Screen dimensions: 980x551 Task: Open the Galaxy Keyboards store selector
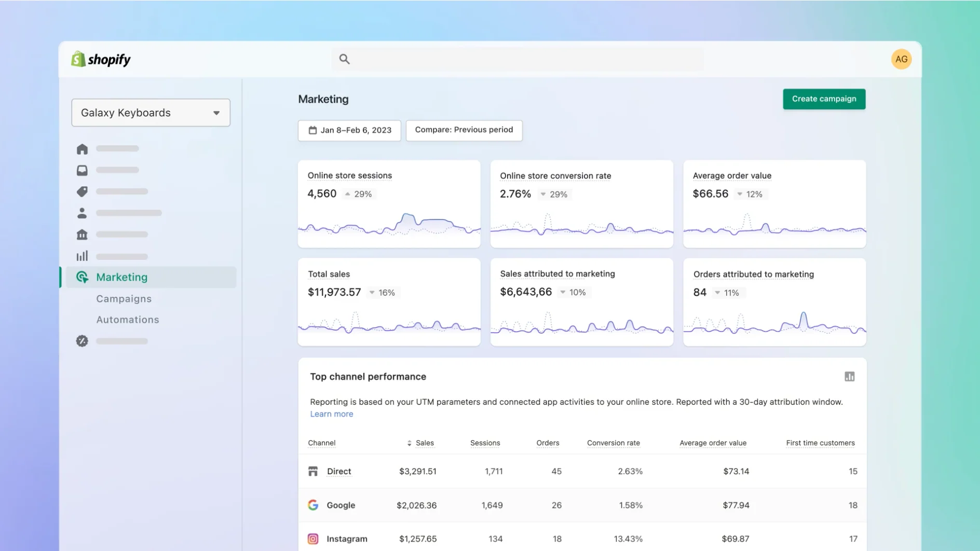point(151,113)
